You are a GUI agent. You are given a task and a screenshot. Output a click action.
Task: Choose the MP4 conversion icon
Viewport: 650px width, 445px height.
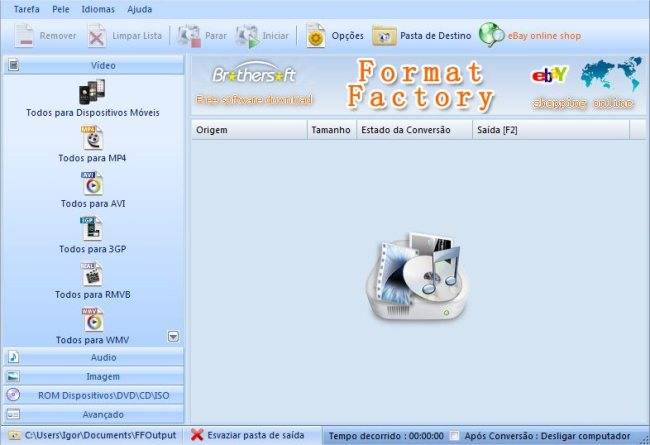click(x=92, y=138)
